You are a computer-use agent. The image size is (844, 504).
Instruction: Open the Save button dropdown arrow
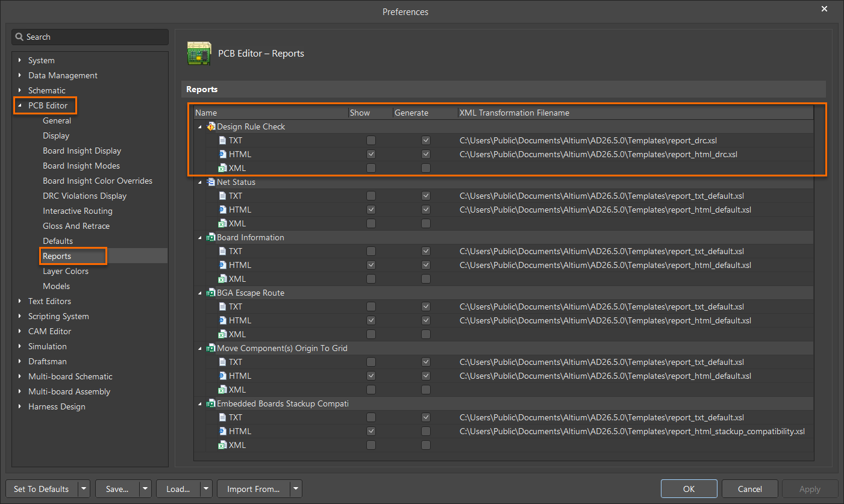click(145, 489)
